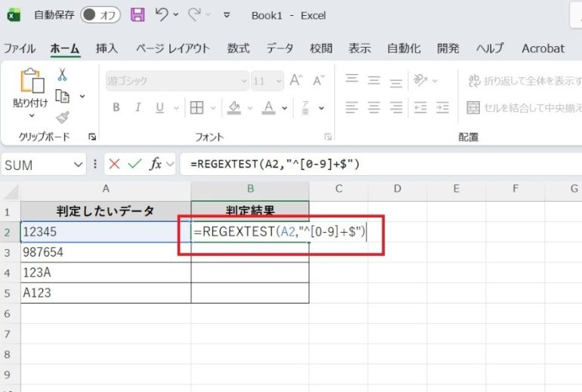Click inside the formula bar text
Screen dimensions: 582x392
coord(275,164)
